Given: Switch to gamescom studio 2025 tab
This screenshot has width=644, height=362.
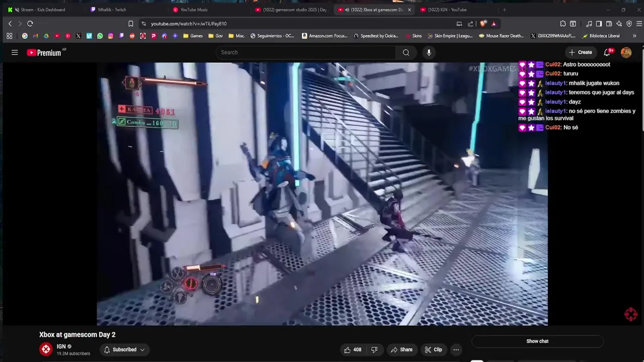Looking at the screenshot, I should click(x=291, y=10).
